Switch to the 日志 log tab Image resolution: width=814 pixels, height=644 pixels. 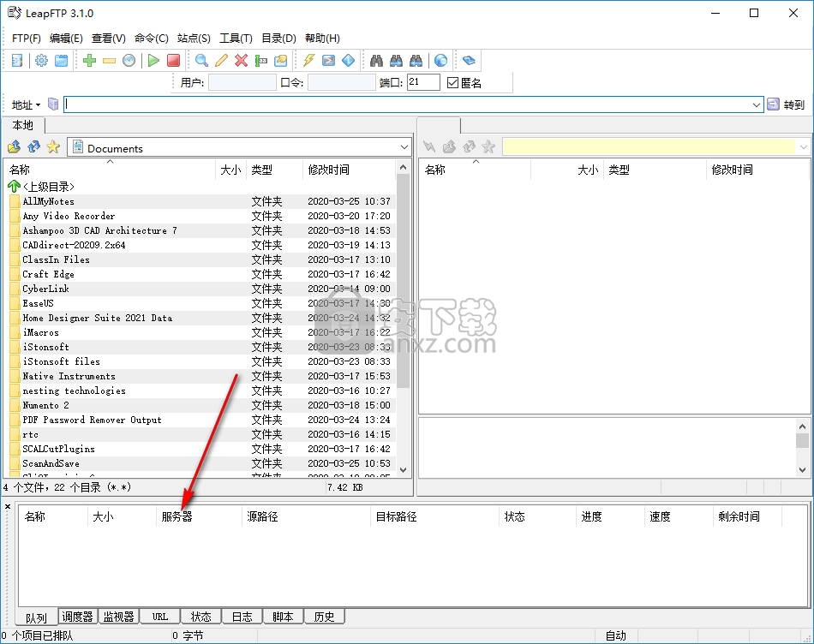pos(242,617)
